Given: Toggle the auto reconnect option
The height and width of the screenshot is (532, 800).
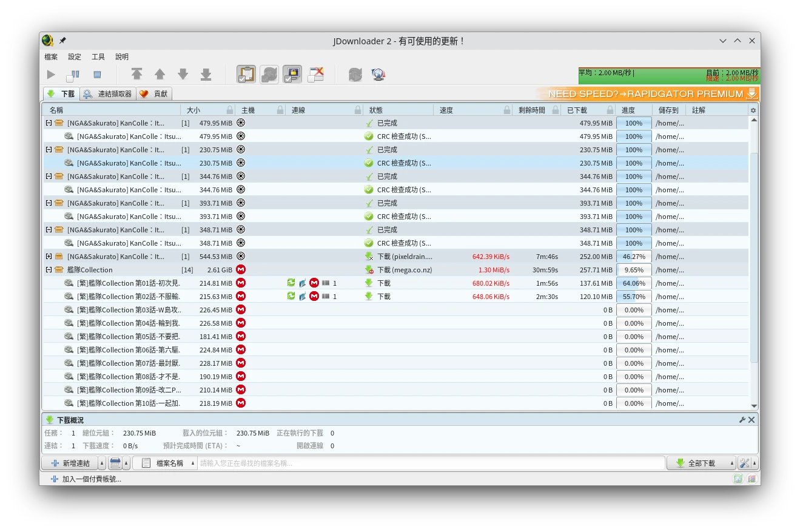Looking at the screenshot, I should pyautogui.click(x=269, y=75).
